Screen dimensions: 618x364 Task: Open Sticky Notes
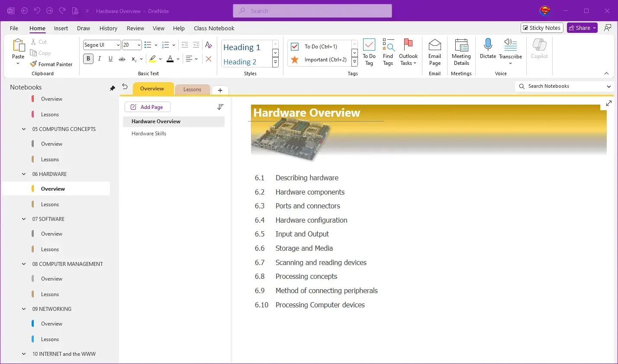541,27
